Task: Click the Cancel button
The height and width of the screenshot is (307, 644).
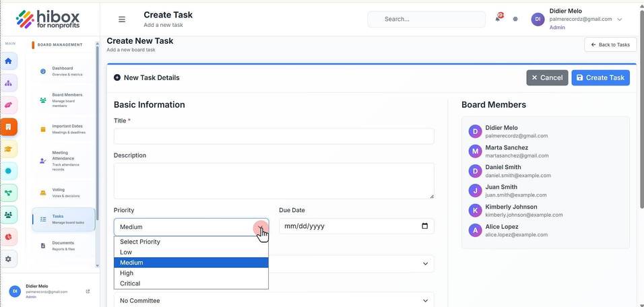Action: click(547, 77)
